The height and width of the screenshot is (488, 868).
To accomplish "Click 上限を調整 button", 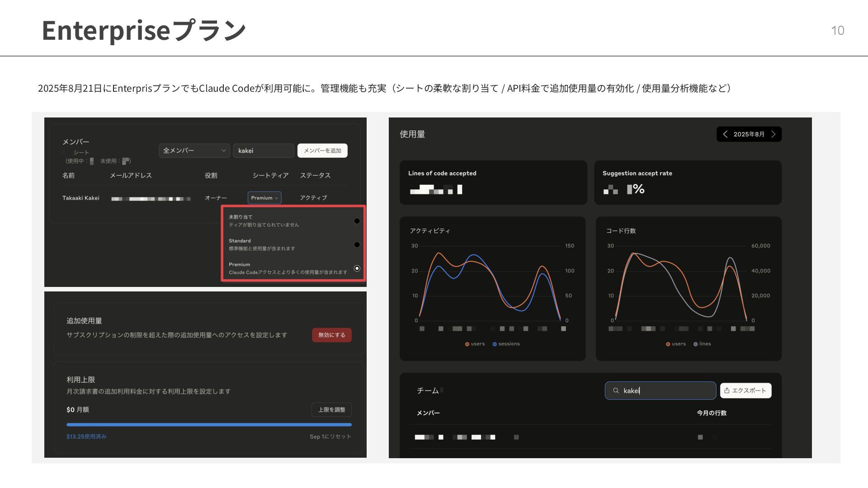I will click(331, 410).
